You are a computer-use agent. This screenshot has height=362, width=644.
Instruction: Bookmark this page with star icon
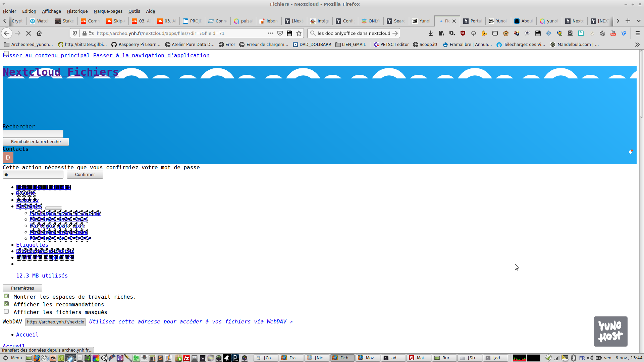299,33
